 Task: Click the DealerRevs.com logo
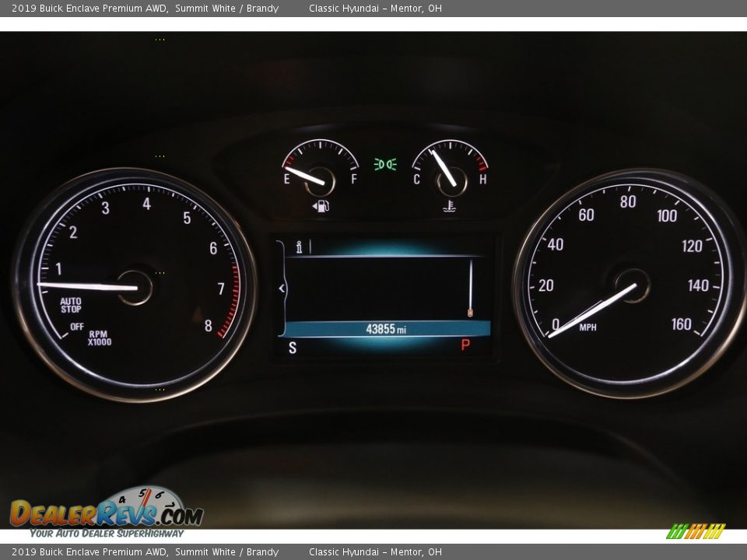click(107, 513)
